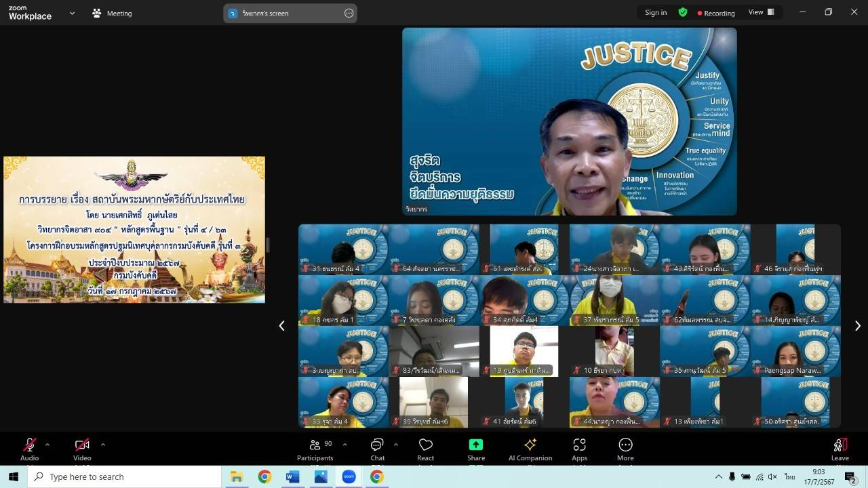Select participant tile 10 ธิรยา
The height and width of the screenshot is (488, 868).
point(614,351)
